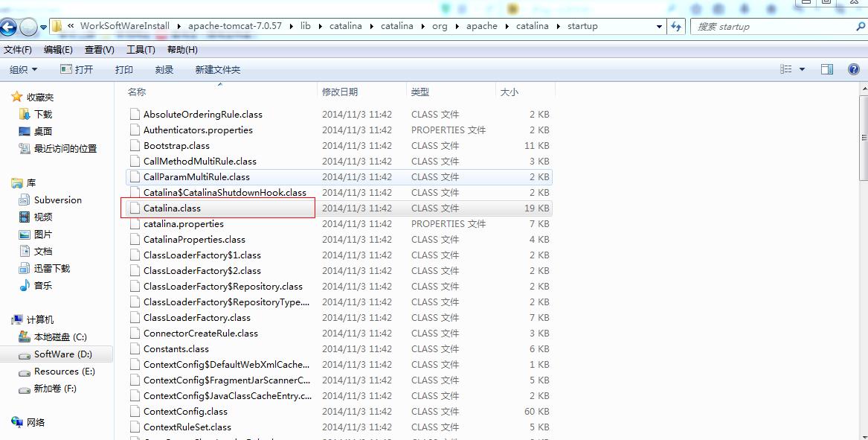
Task: Click the refresh button beside address bar
Action: tap(676, 26)
